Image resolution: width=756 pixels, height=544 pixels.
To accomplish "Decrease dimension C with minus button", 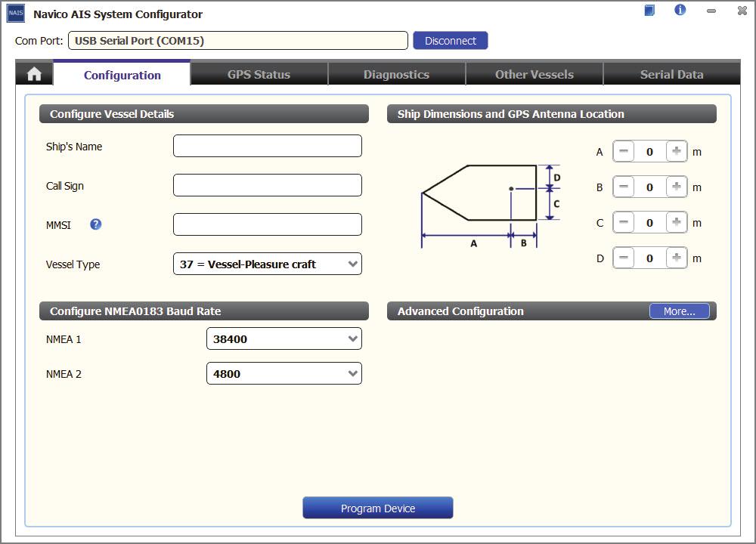I will click(624, 223).
